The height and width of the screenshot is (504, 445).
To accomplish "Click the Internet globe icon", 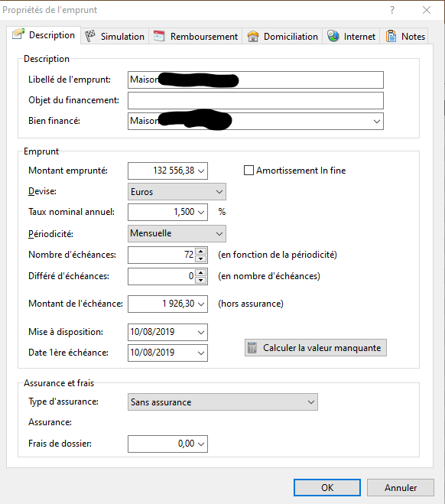I will tap(333, 36).
